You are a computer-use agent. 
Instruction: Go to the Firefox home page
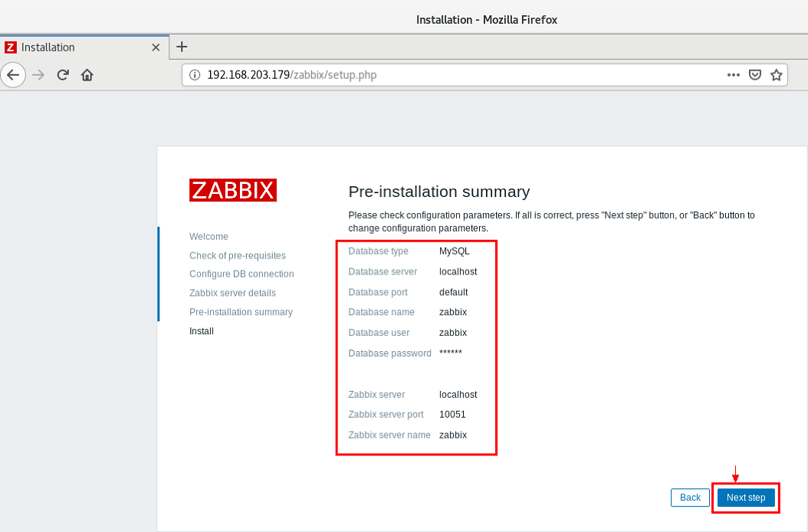pyautogui.click(x=87, y=75)
